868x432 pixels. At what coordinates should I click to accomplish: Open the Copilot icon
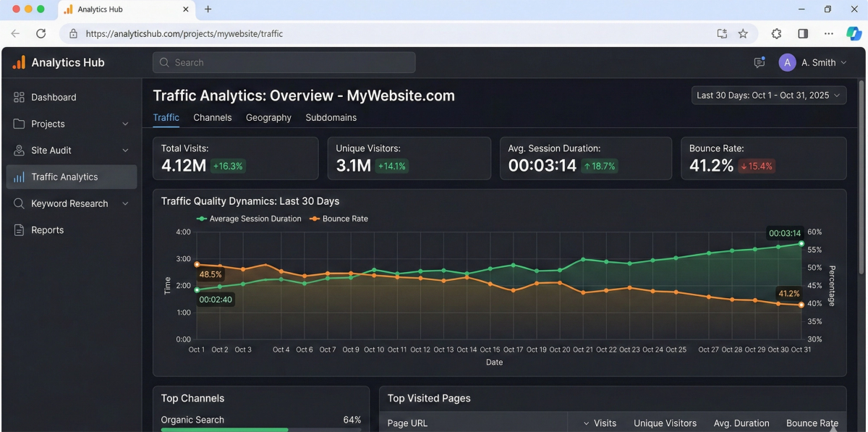tap(854, 33)
